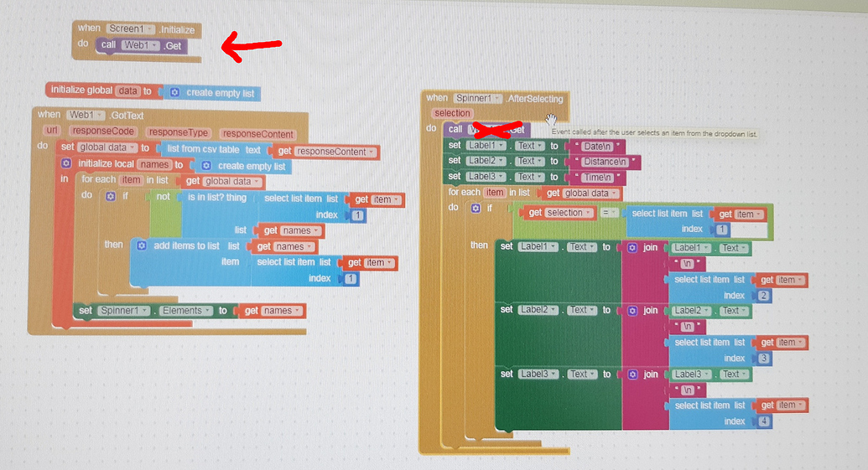Image resolution: width=868 pixels, height=470 pixels.
Task: Open gear on if block beside get selection
Action: coord(477,207)
